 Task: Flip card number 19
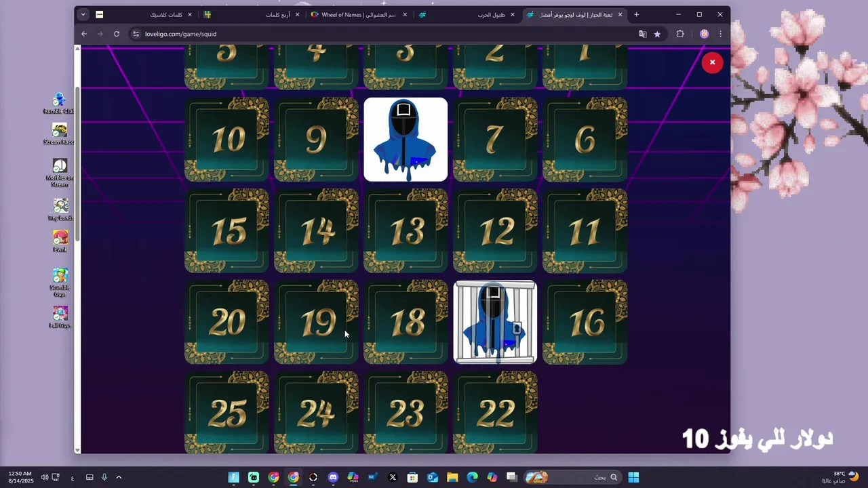pos(316,323)
